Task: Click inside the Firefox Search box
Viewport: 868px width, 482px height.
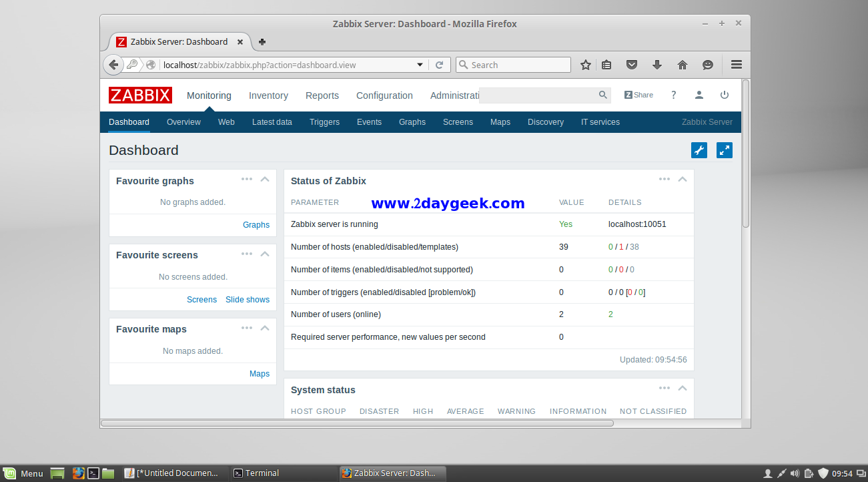Action: pyautogui.click(x=513, y=65)
